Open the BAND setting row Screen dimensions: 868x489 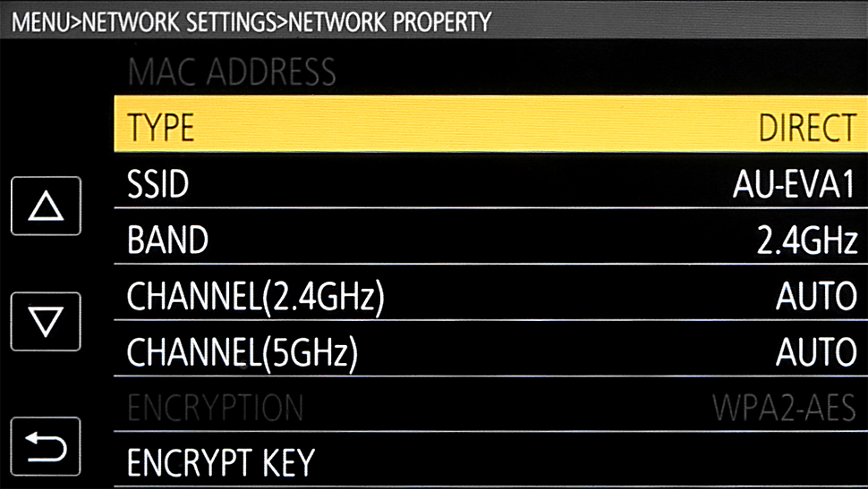(490, 237)
